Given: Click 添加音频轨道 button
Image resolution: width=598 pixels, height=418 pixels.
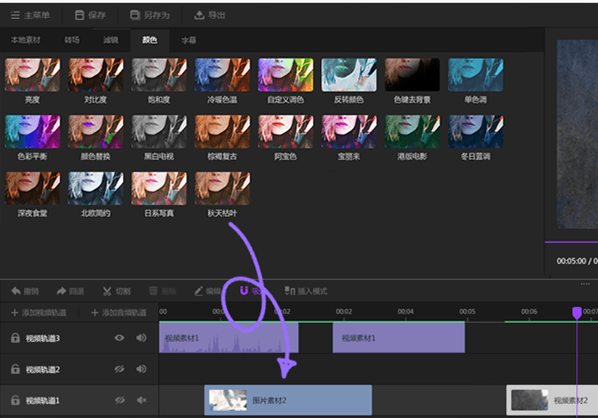Looking at the screenshot, I should point(119,313).
